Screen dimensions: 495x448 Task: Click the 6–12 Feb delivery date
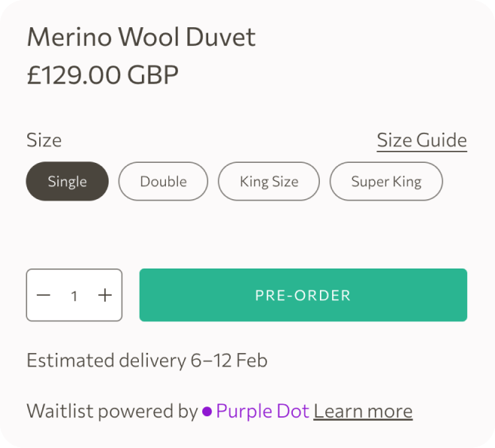click(x=229, y=360)
